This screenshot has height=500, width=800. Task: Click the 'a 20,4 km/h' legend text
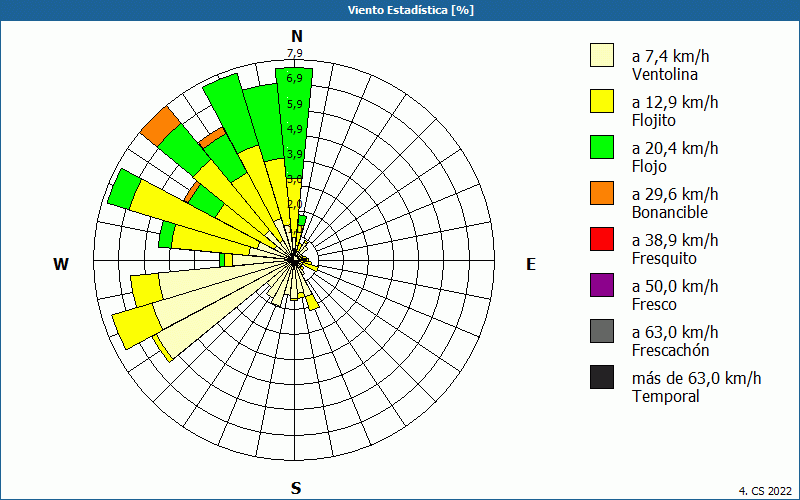(675, 148)
